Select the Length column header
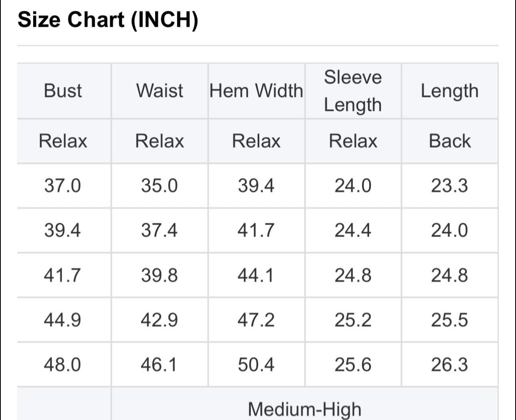Viewport: 516px width, 420px height. click(450, 91)
